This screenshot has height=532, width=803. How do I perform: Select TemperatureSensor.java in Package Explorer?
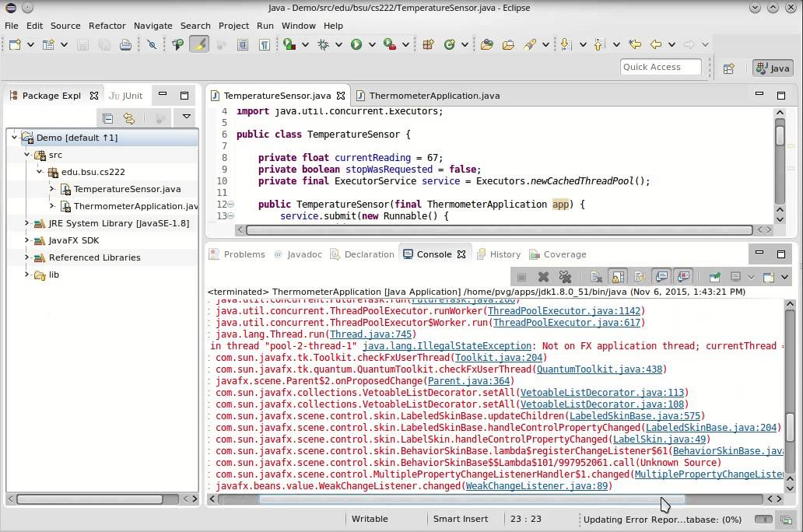click(x=127, y=189)
